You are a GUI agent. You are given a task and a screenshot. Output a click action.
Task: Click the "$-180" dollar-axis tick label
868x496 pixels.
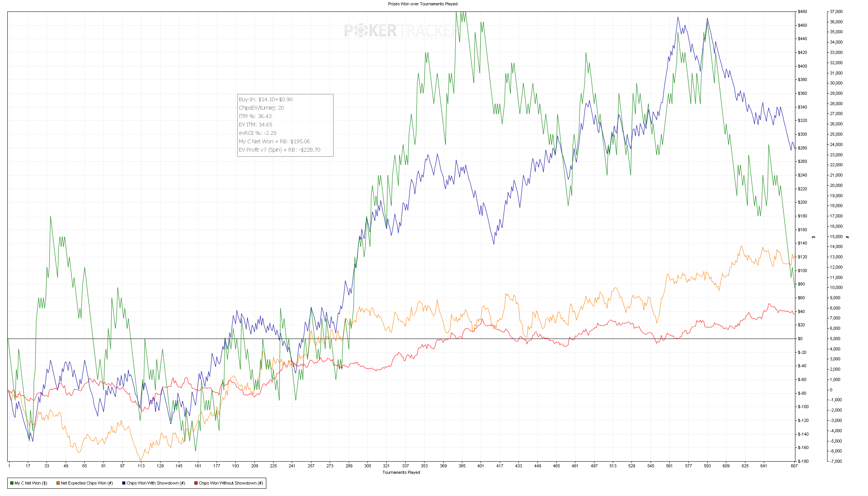coord(803,461)
